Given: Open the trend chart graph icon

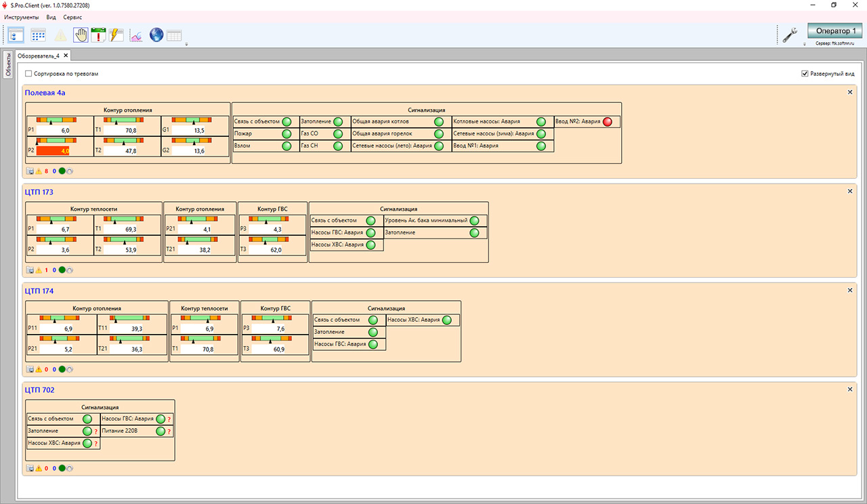Looking at the screenshot, I should [x=136, y=35].
